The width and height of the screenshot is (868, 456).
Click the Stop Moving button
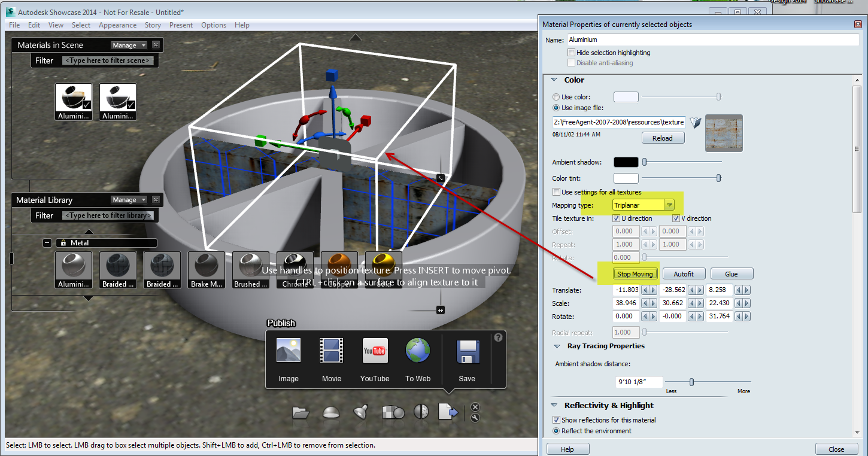636,274
